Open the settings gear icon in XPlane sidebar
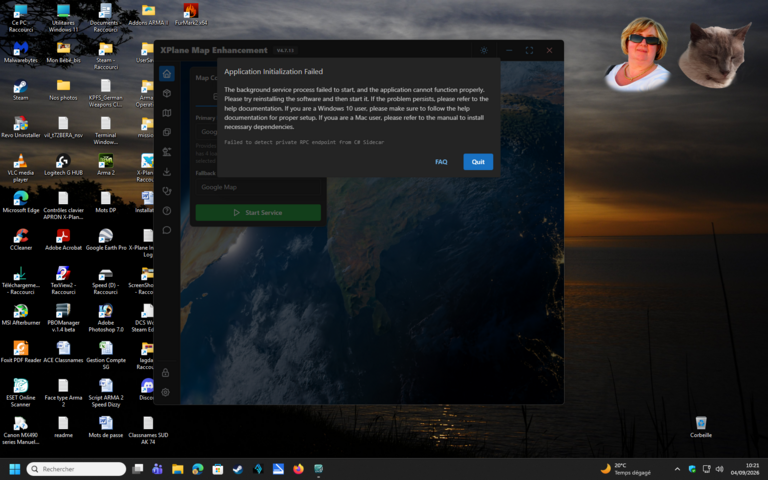The image size is (768, 480). coord(166,392)
